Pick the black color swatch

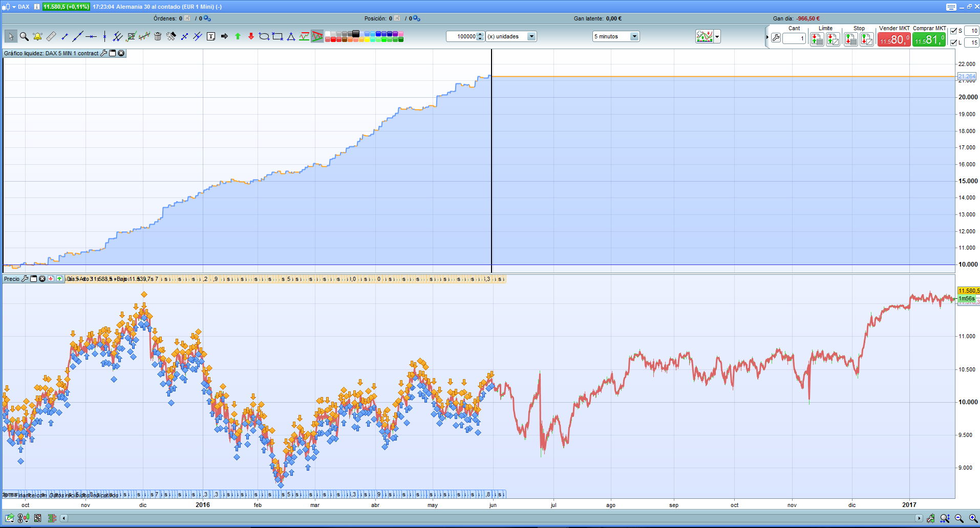pos(356,34)
